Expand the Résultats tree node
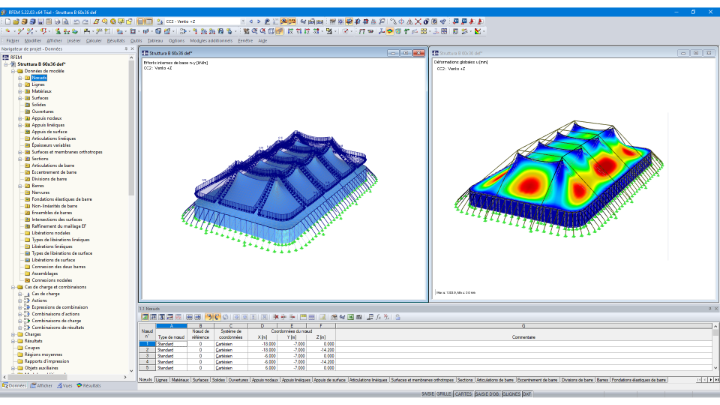The width and height of the screenshot is (720, 405). [13, 341]
